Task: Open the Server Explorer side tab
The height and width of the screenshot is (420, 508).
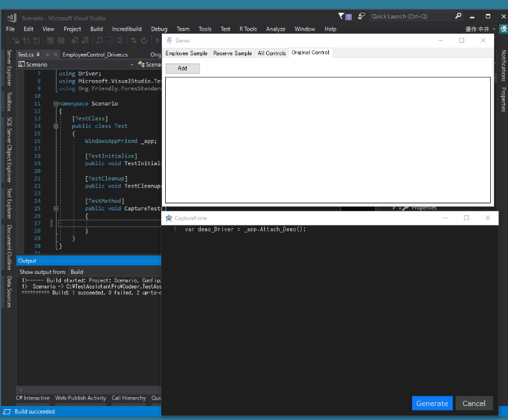Action: click(x=9, y=68)
